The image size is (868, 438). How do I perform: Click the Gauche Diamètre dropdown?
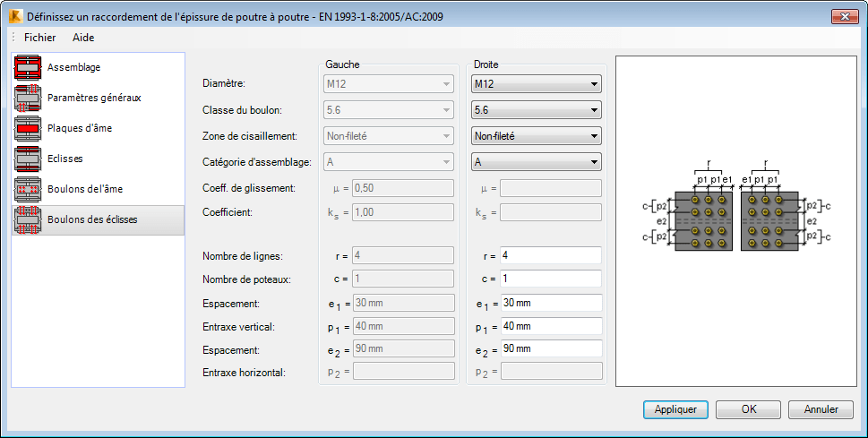click(x=388, y=84)
